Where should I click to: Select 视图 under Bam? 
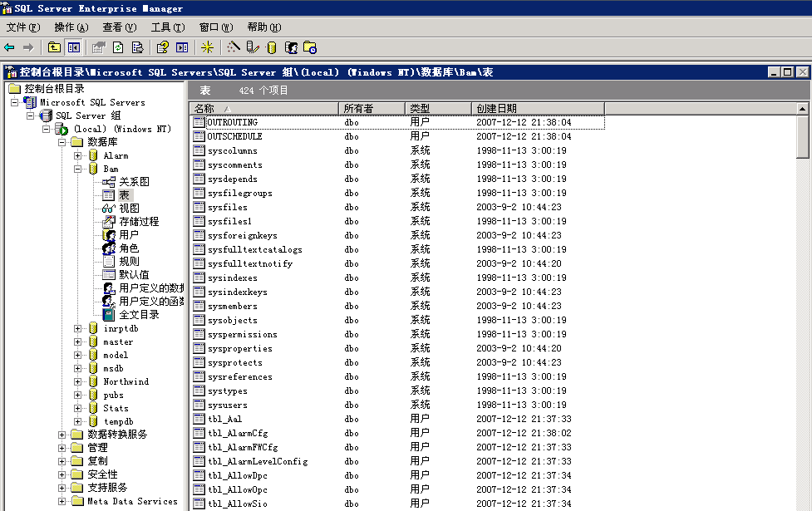(130, 208)
